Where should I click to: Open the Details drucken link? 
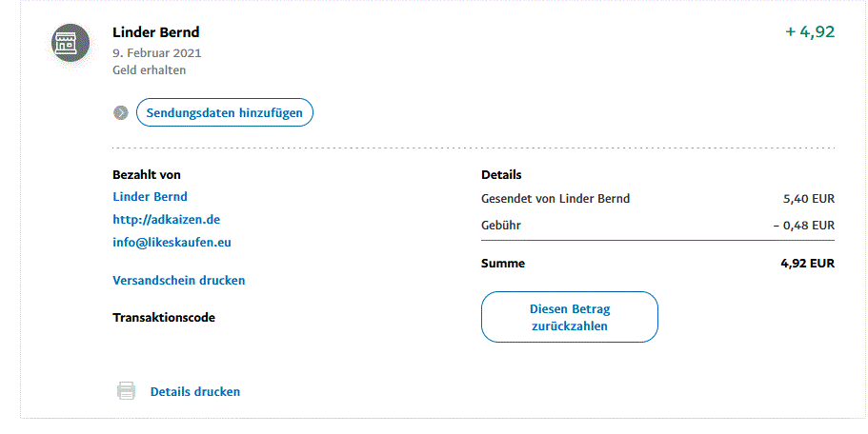point(195,391)
